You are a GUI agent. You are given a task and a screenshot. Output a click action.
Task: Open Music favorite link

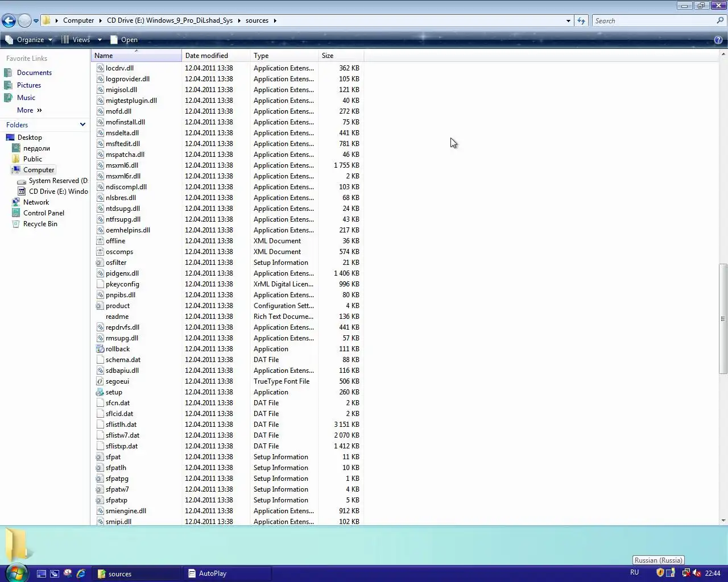point(26,98)
